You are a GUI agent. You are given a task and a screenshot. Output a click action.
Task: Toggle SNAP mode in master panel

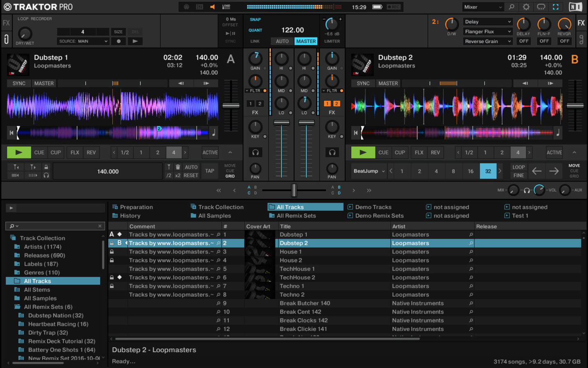[x=255, y=19]
